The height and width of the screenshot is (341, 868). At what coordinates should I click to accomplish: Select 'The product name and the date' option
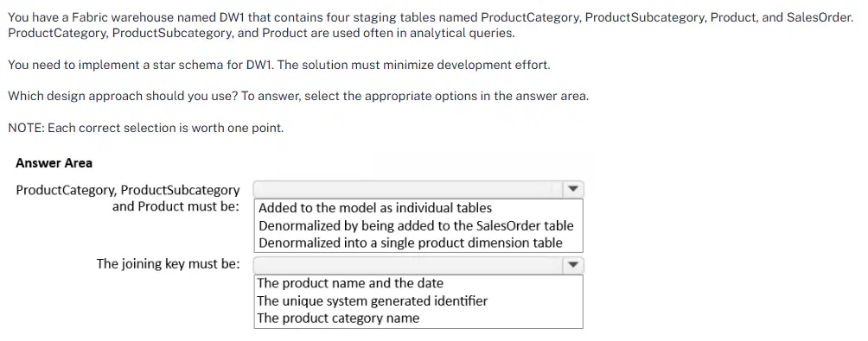pyautogui.click(x=350, y=283)
